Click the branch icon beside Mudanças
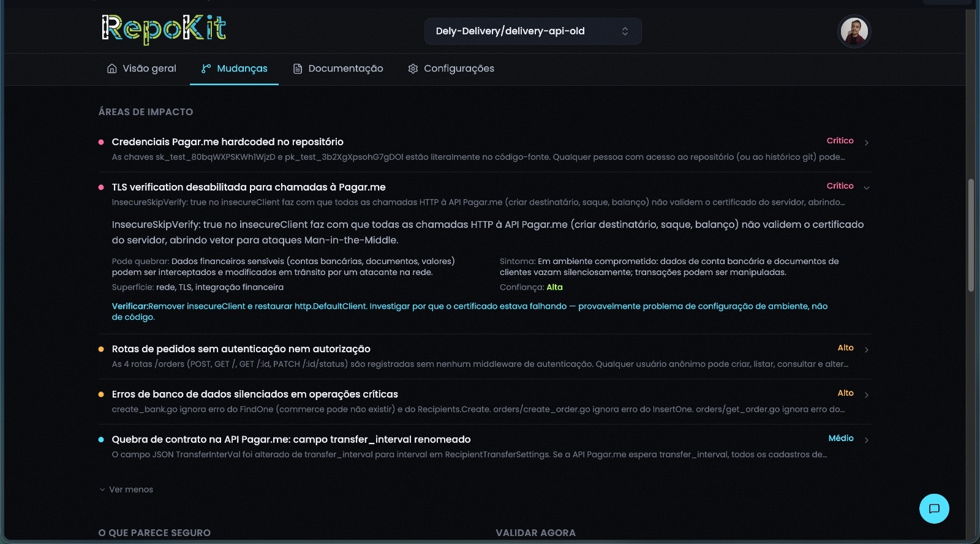 (206, 69)
